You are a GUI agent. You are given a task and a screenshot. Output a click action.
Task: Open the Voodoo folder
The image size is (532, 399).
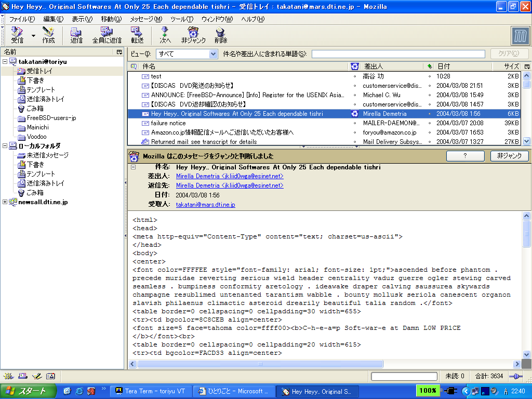tap(37, 137)
